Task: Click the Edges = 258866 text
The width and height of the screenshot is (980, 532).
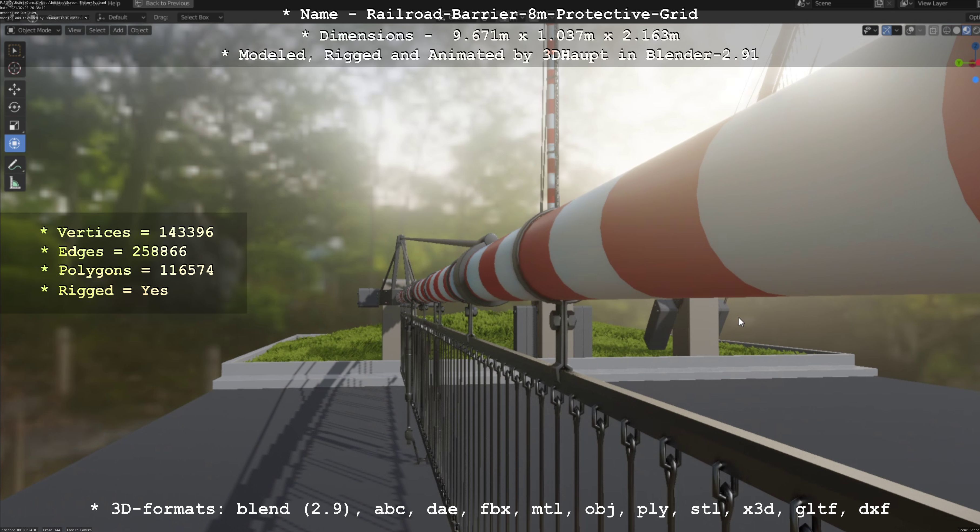Action: pos(114,251)
